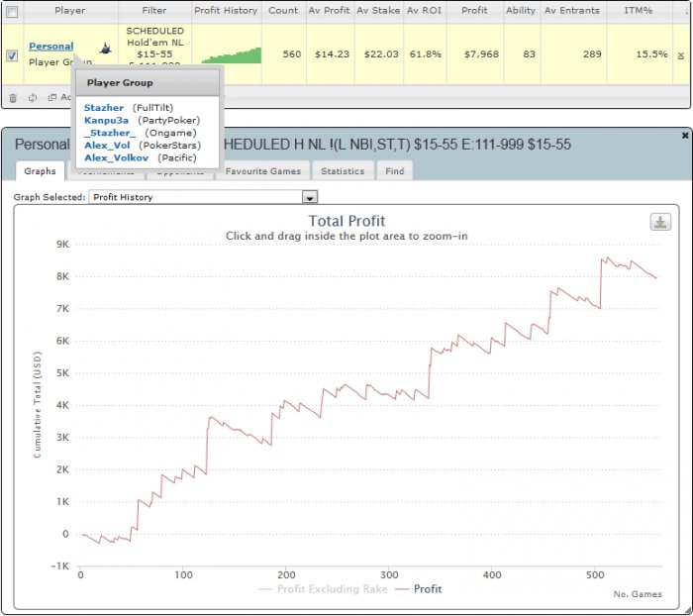This screenshot has height=616, width=693.
Task: Click the refresh icon beside the trash
Action: pos(33,97)
